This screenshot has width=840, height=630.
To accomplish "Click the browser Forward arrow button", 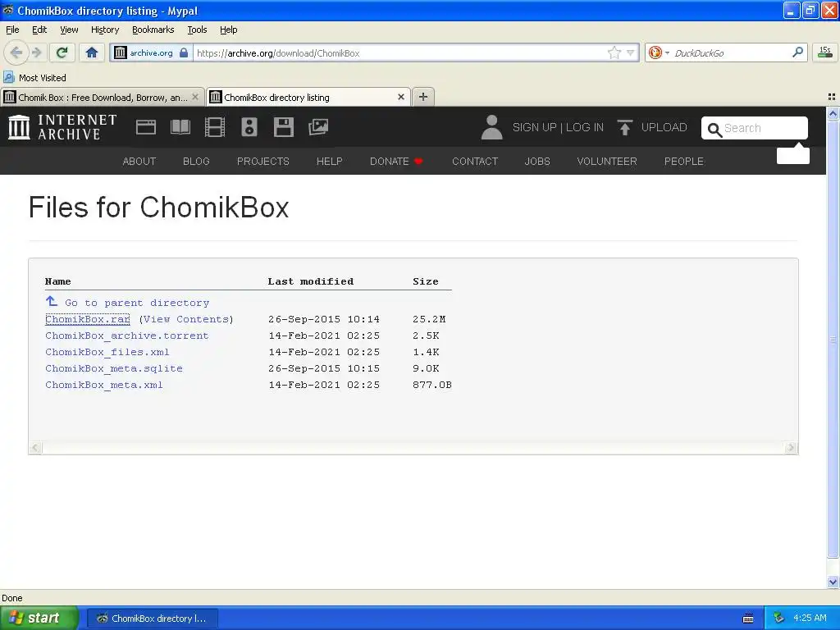I will [37, 52].
